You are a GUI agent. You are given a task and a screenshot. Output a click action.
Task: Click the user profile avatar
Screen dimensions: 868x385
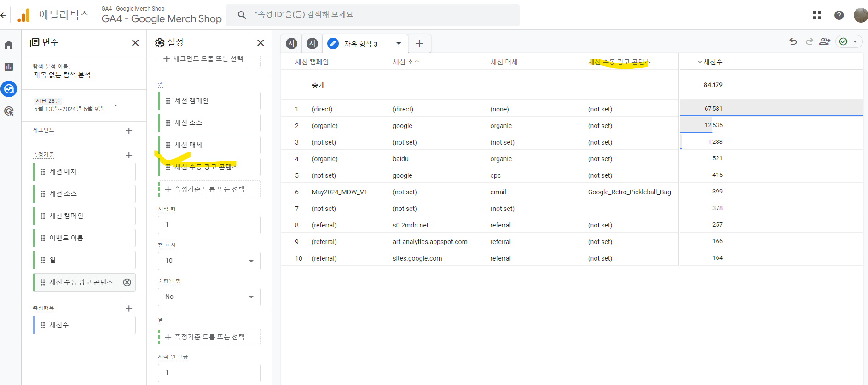click(x=861, y=15)
